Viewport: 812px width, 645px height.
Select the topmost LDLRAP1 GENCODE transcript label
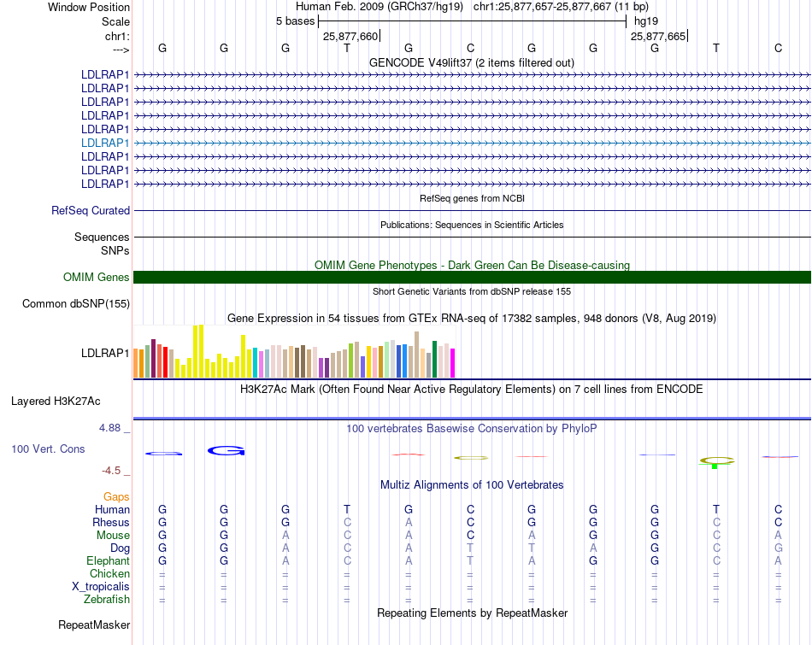click(x=104, y=74)
